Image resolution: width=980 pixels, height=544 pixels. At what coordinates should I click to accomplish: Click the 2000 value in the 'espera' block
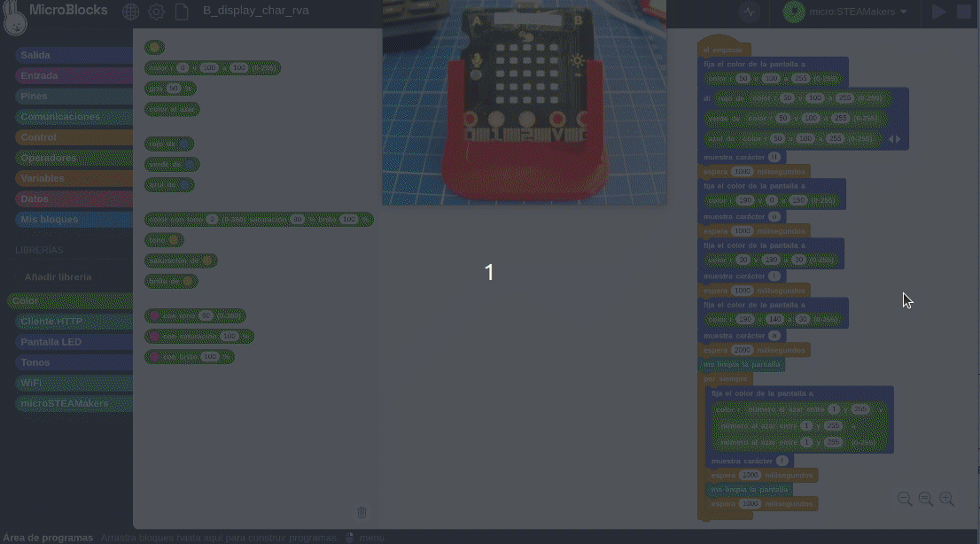click(x=742, y=350)
